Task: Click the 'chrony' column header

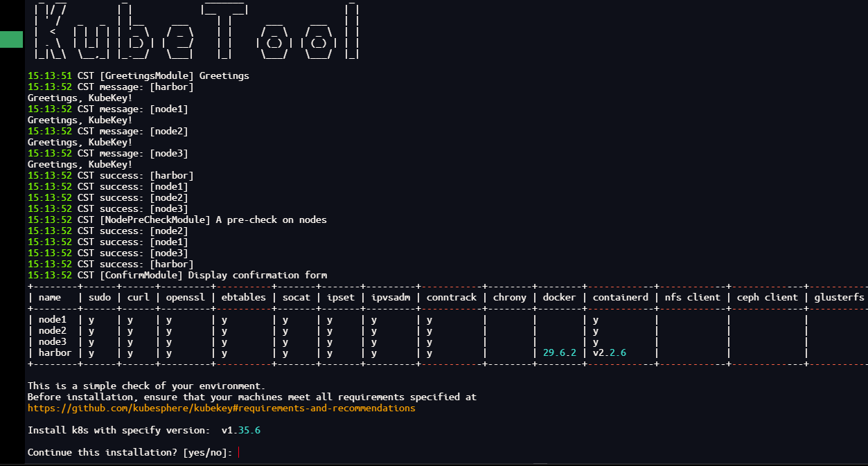Action: [x=510, y=298]
